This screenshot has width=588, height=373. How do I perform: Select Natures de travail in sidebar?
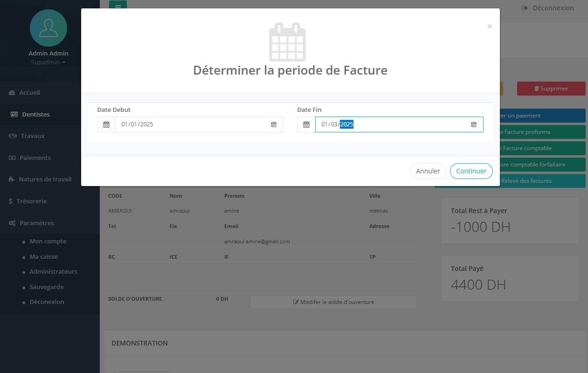(45, 179)
